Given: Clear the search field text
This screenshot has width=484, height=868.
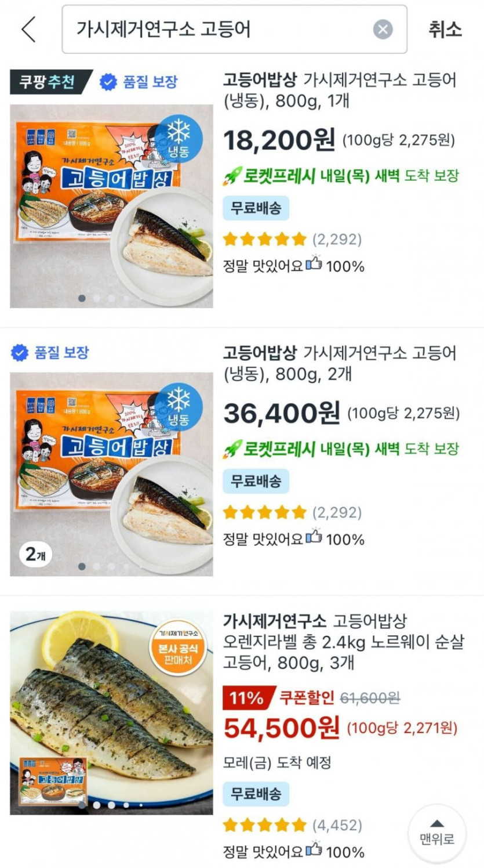Looking at the screenshot, I should pos(383,30).
